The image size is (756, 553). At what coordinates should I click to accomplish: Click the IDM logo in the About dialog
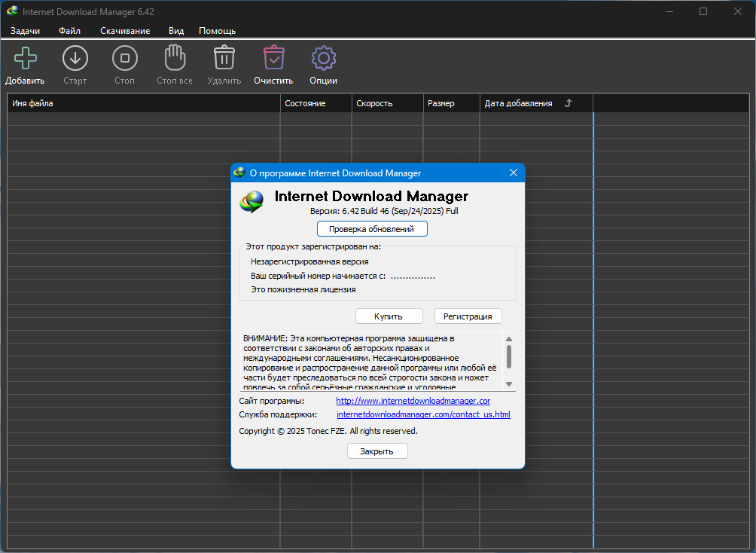coord(252,201)
